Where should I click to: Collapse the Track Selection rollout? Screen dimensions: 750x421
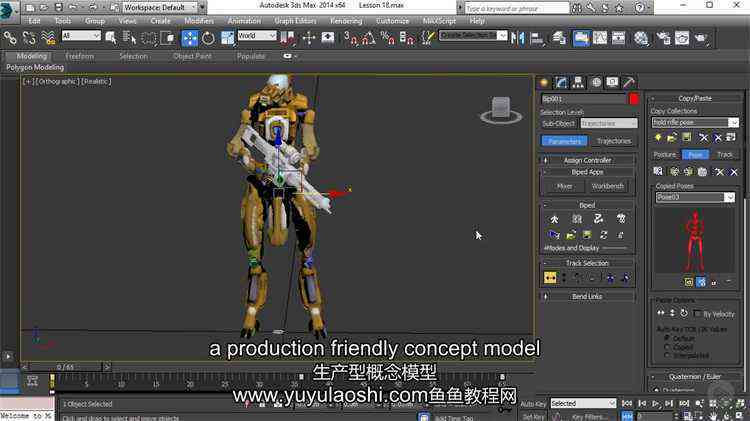click(x=587, y=263)
